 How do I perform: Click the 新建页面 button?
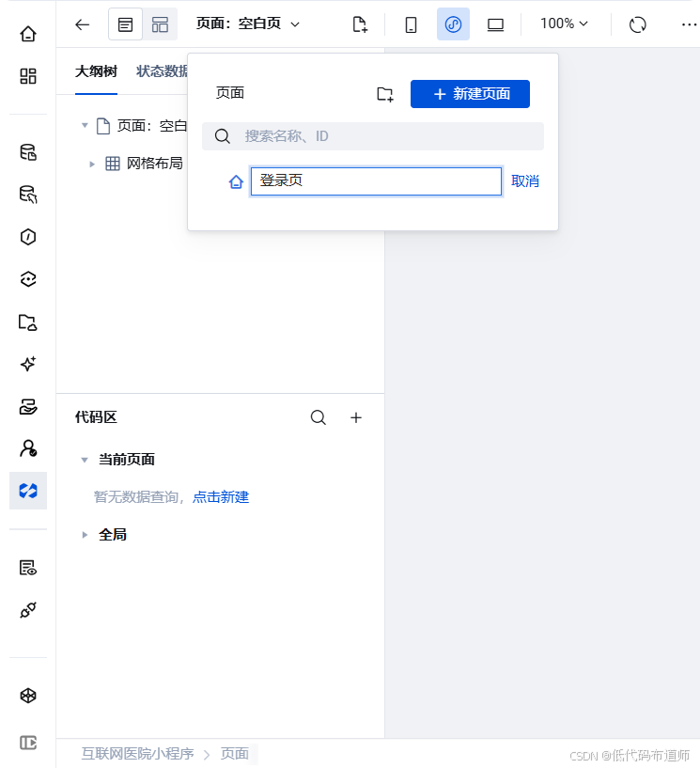click(470, 94)
